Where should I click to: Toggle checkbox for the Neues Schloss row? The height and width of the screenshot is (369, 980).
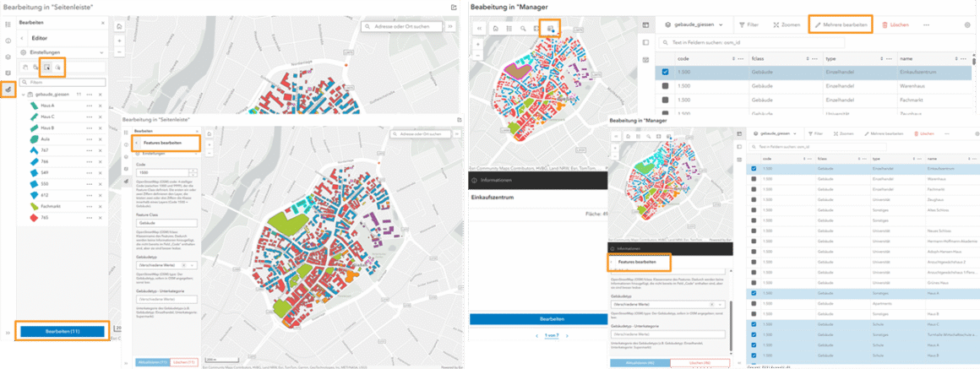tap(753, 231)
